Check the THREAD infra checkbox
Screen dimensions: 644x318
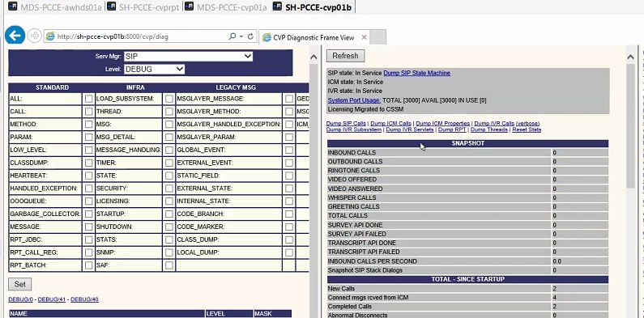pos(168,112)
